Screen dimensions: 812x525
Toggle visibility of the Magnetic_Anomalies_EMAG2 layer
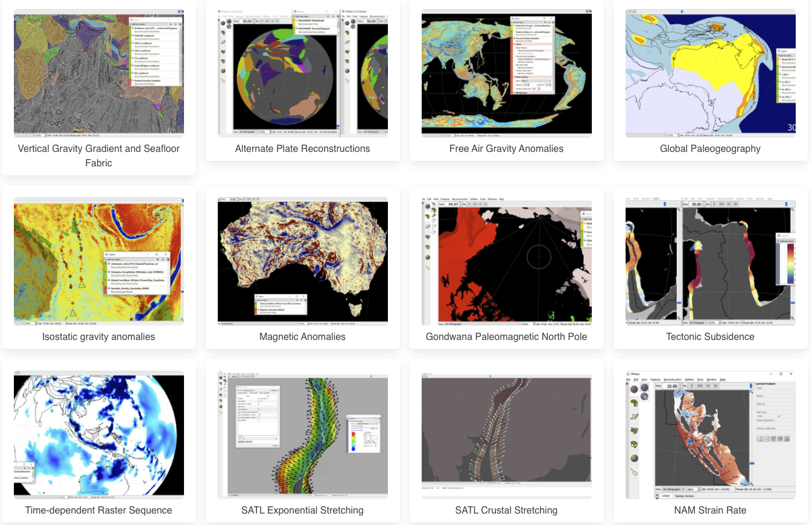click(256, 310)
